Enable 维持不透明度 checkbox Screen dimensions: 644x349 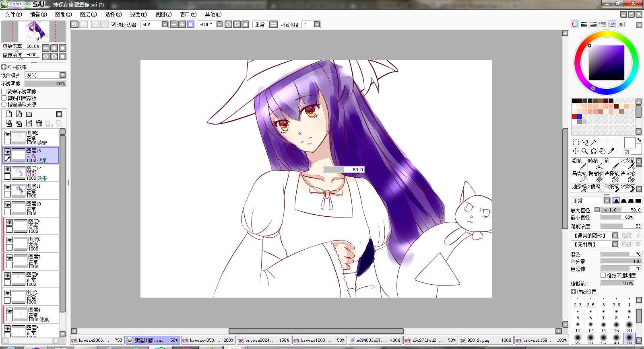(603, 275)
